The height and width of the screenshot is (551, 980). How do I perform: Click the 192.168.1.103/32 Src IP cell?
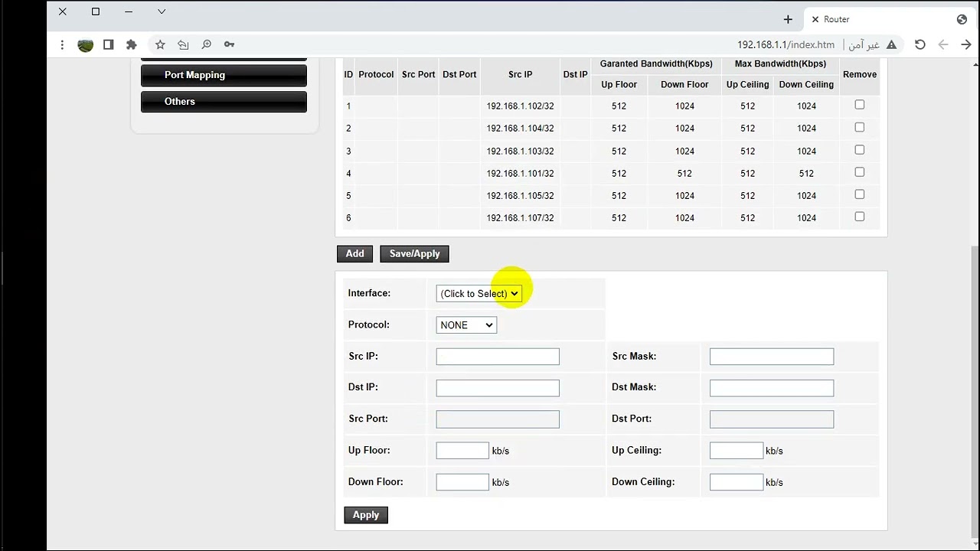point(520,151)
